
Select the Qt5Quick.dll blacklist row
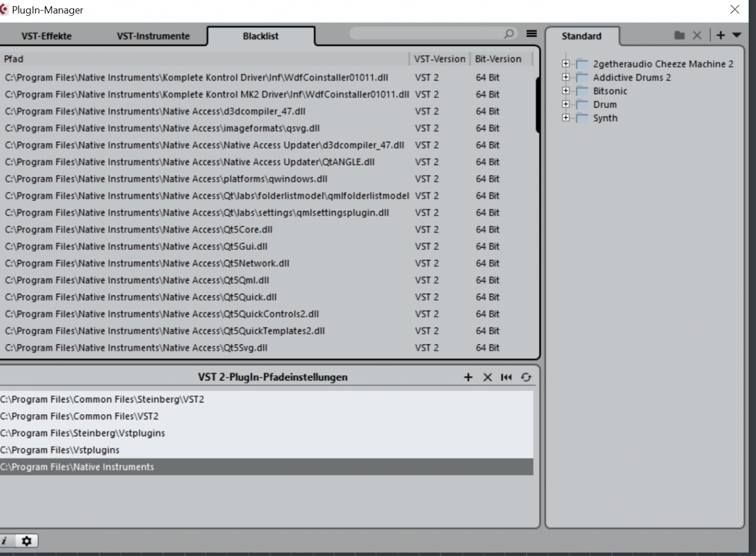tap(266, 297)
